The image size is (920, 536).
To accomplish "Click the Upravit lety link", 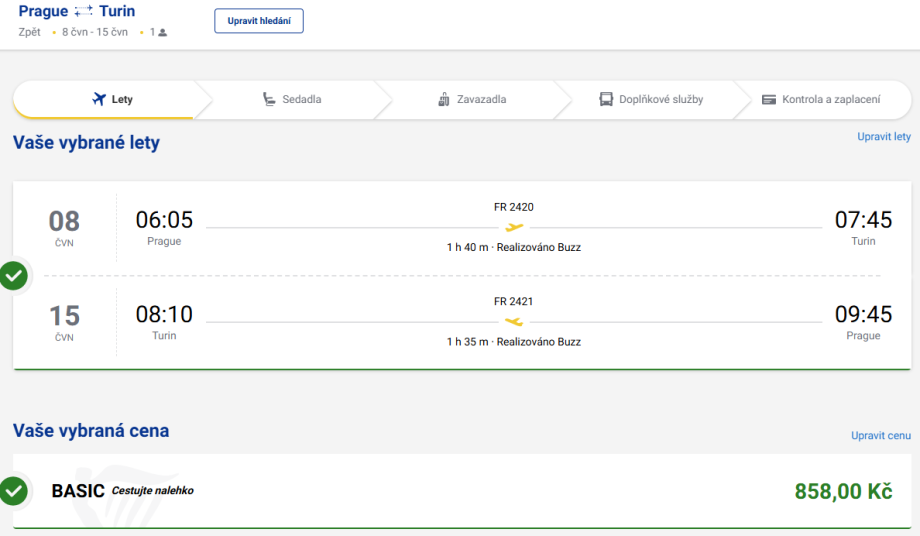I will 883,137.
